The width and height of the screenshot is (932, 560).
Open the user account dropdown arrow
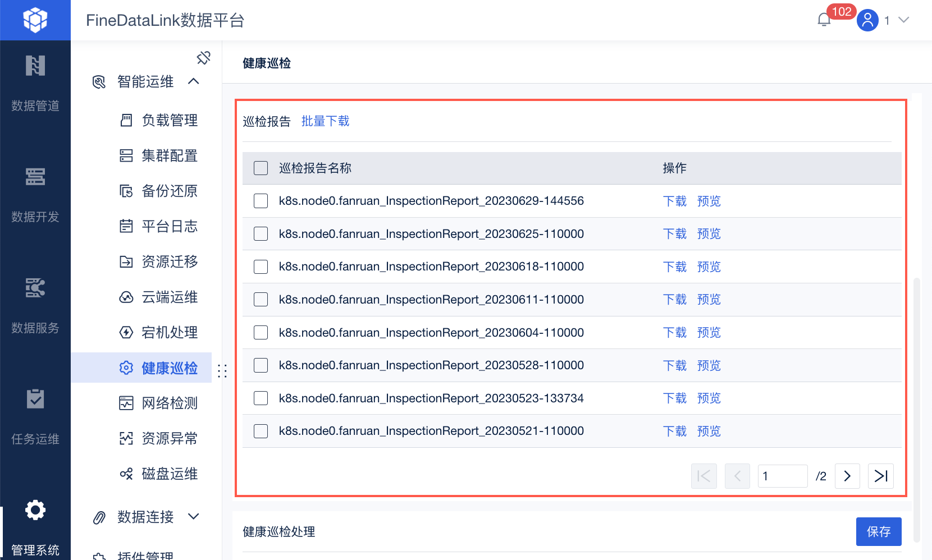coord(903,20)
